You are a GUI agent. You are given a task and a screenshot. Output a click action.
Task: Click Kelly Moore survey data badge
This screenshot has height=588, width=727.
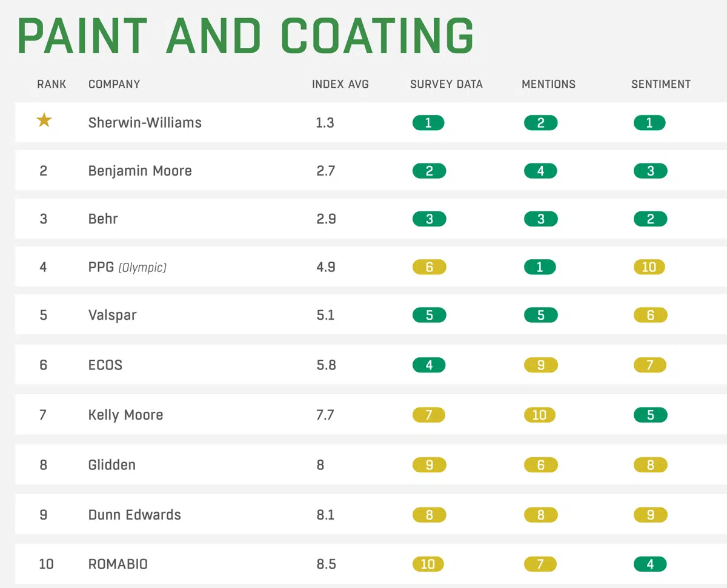[428, 415]
